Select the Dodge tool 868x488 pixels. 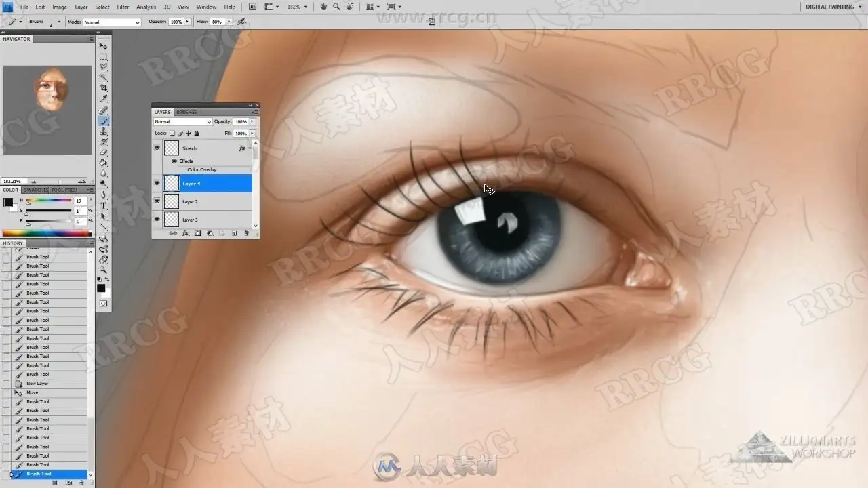click(x=104, y=184)
